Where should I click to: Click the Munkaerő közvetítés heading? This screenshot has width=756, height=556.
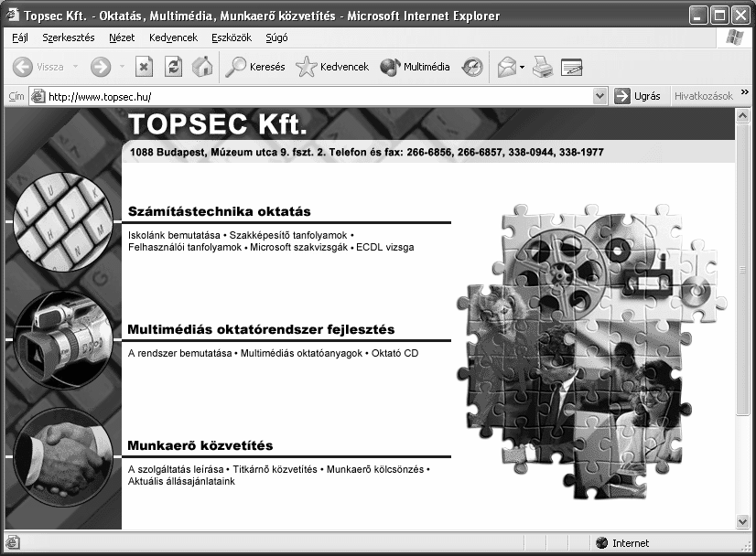coord(200,445)
